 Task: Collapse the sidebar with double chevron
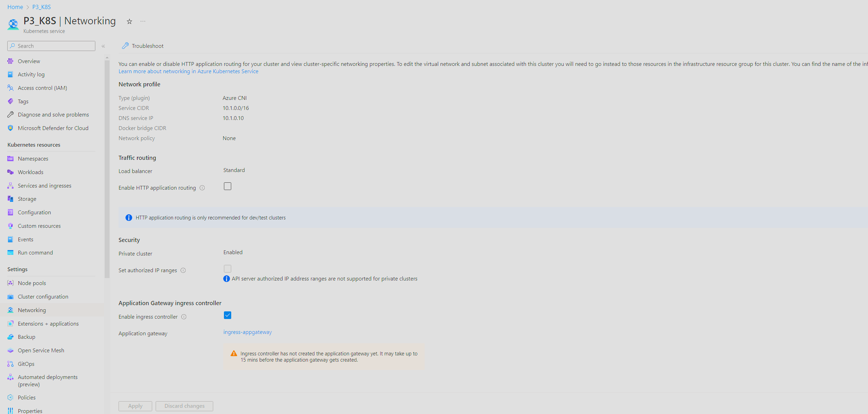pyautogui.click(x=103, y=46)
